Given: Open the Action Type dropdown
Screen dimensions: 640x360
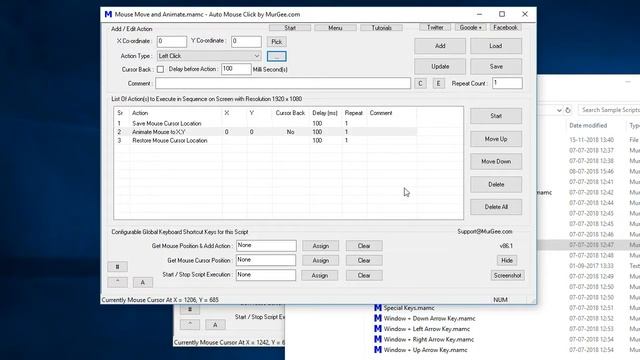Looking at the screenshot, I should click(x=209, y=56).
